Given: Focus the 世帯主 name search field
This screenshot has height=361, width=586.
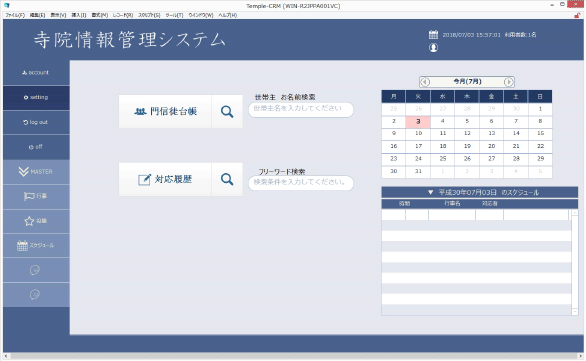Looking at the screenshot, I should (301, 109).
